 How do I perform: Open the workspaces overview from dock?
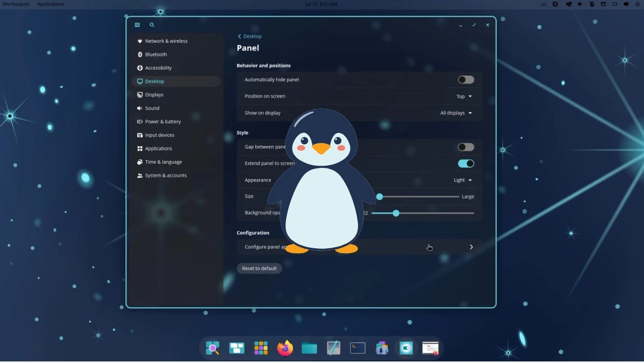[237, 348]
